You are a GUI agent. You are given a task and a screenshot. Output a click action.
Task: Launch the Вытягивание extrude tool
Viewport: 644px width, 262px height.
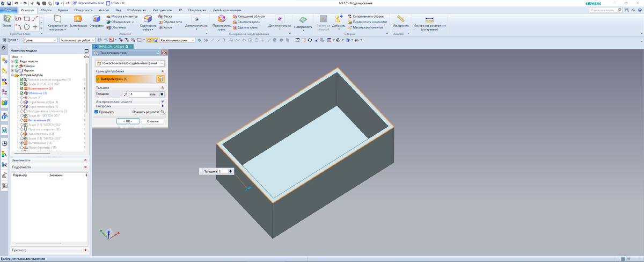pyautogui.click(x=78, y=21)
